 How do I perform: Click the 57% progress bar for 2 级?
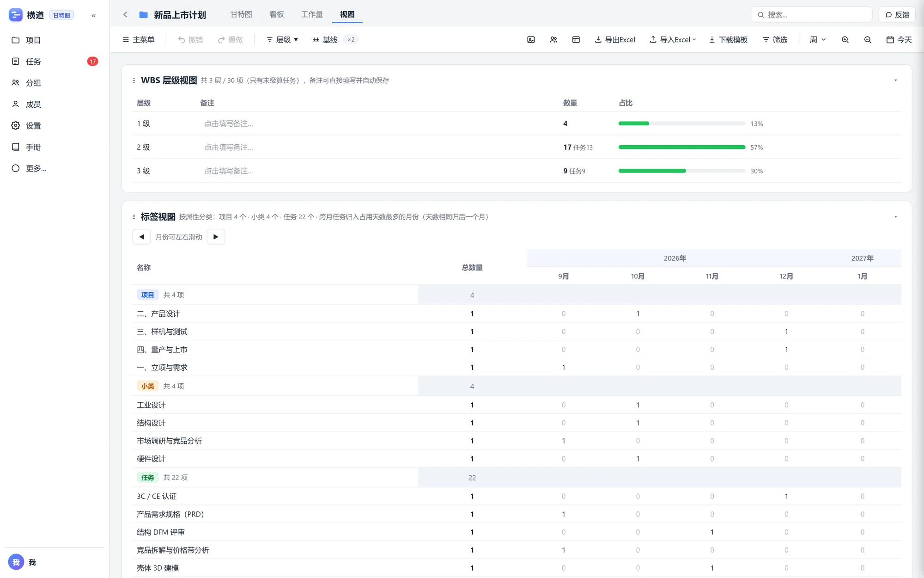[x=681, y=147]
